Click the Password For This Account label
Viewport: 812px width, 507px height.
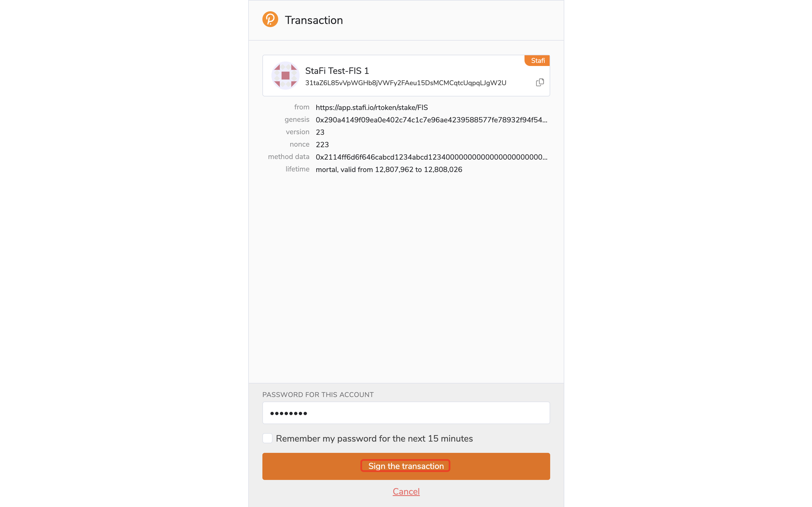click(x=318, y=395)
